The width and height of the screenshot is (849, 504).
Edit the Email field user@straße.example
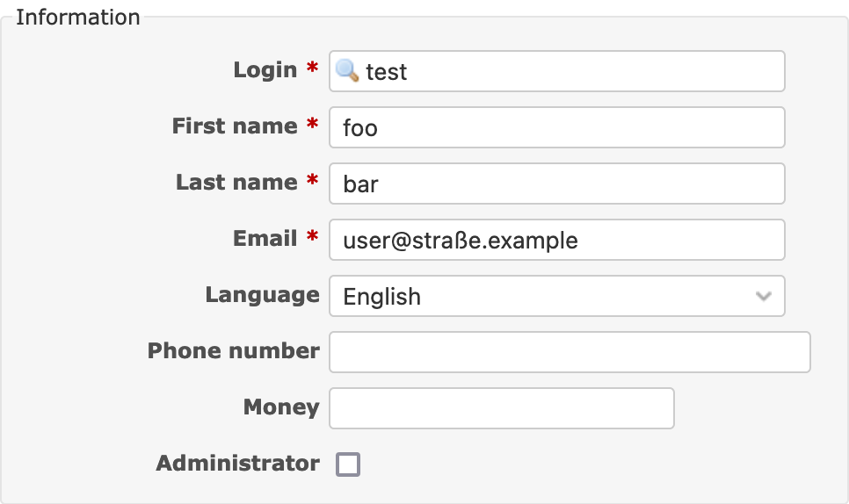coord(556,240)
